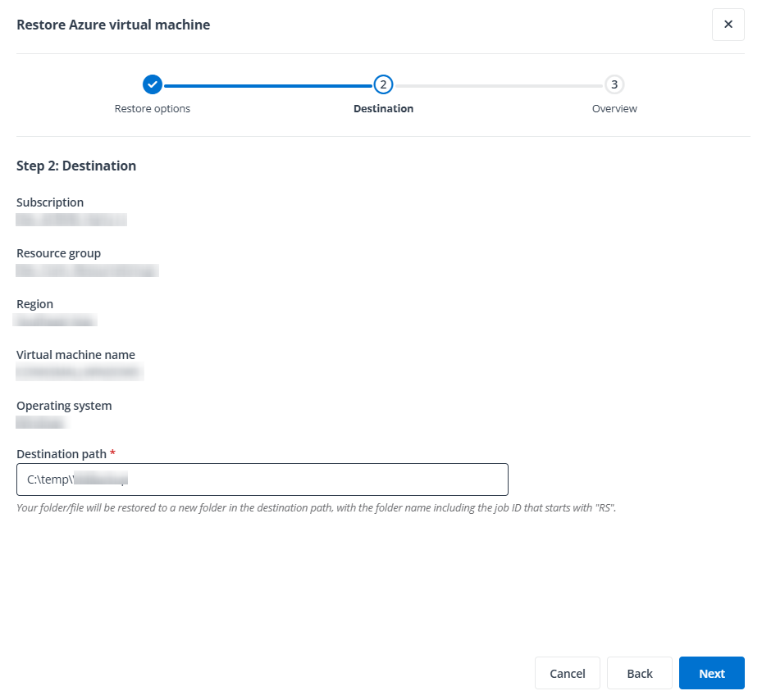Screen dimensions: 762x700
Task: Click the Virtual machine name label
Action: click(x=75, y=355)
